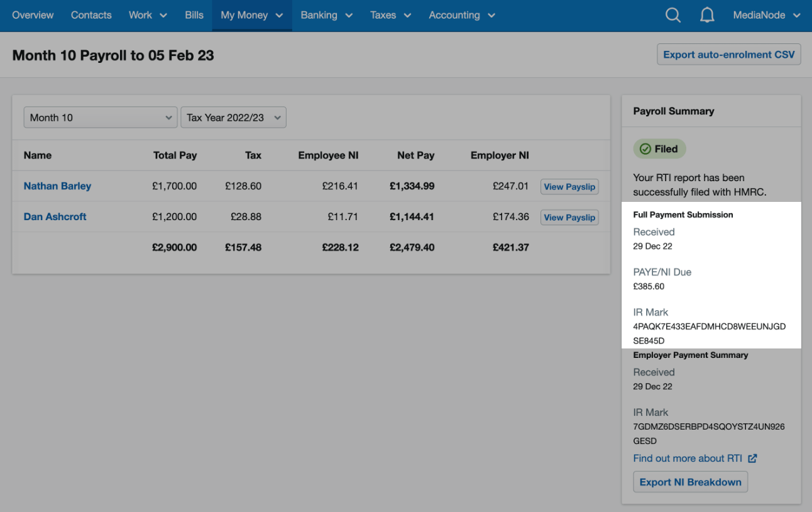View Dan Ashcroft's payslip
This screenshot has width=812, height=512.
(x=569, y=217)
